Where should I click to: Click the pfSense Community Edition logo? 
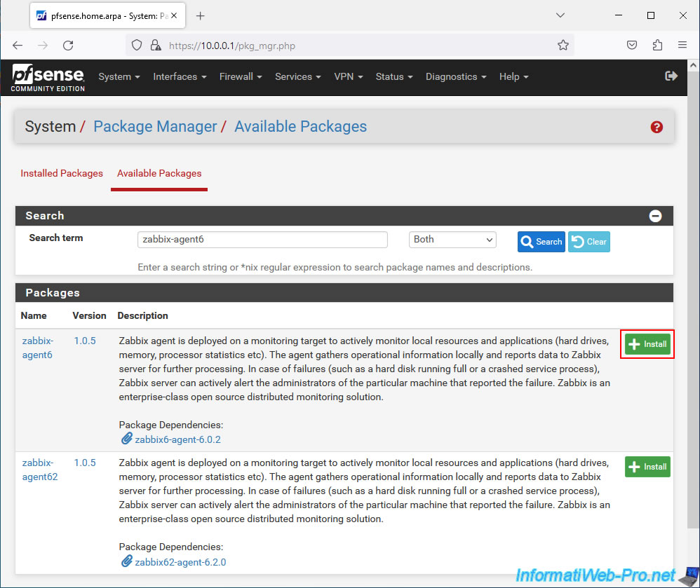coord(48,78)
